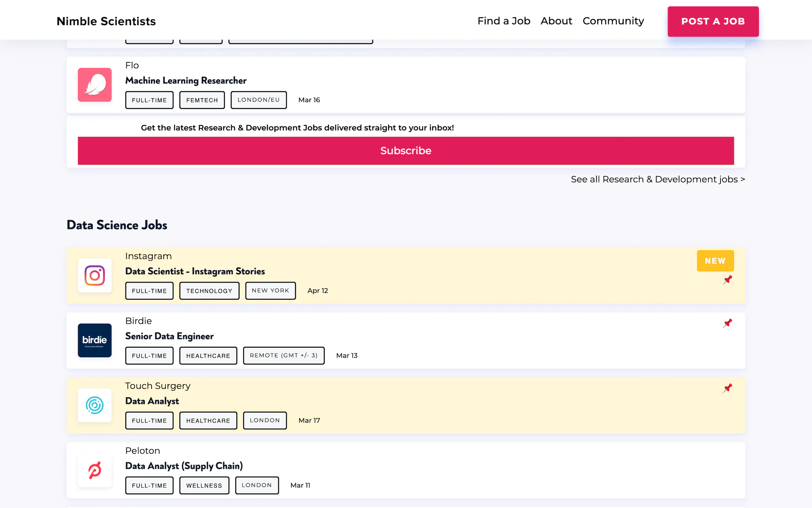Viewport: 812px width, 508px height.
Task: Click pin icon on Touch Surgery listing
Action: tap(727, 388)
